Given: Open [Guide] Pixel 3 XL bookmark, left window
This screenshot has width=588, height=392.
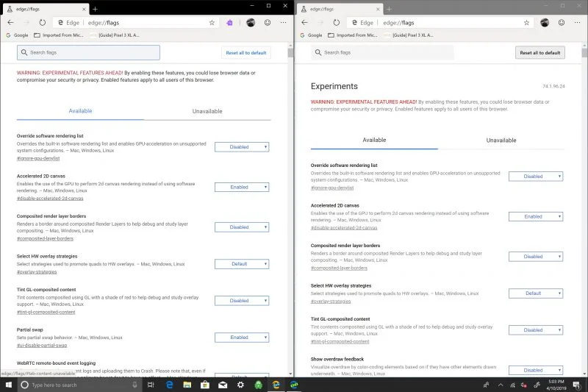Looking at the screenshot, I should coord(115,35).
